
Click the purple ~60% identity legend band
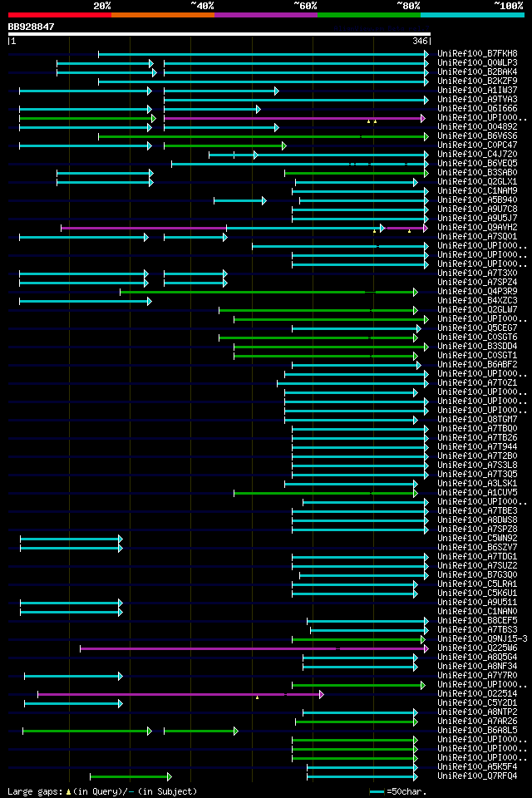(x=266, y=15)
